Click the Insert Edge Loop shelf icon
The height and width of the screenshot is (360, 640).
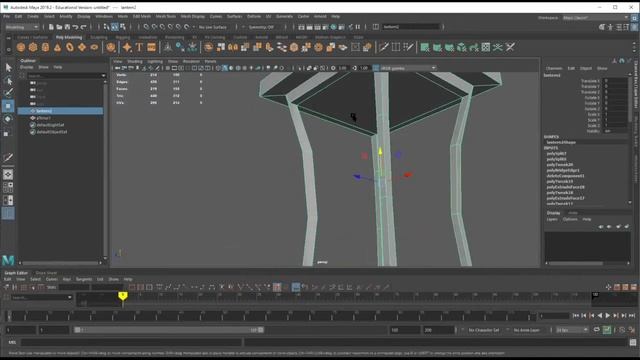(x=396, y=47)
